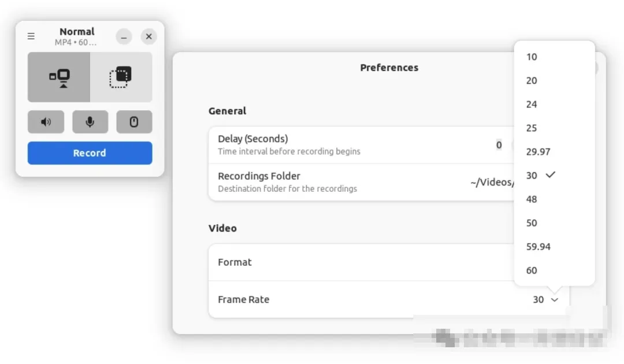Toggle desktop speaker audio recording
This screenshot has width=624, height=364.
46,122
